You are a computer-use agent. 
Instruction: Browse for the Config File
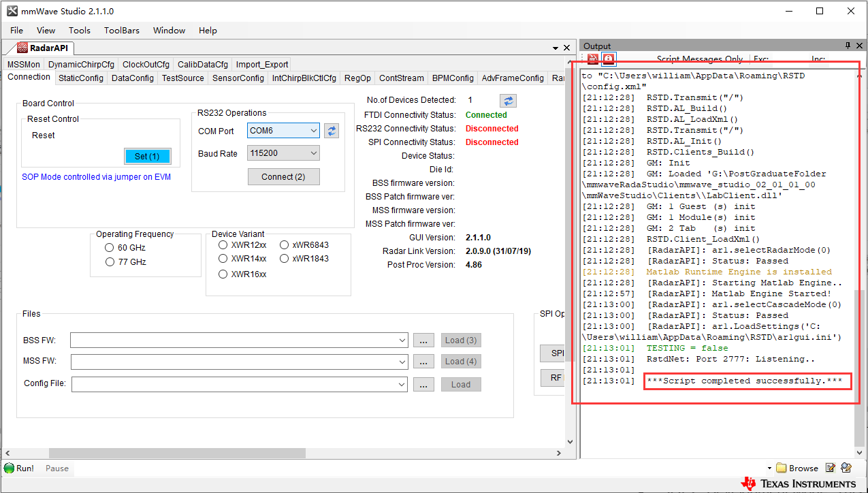(423, 385)
